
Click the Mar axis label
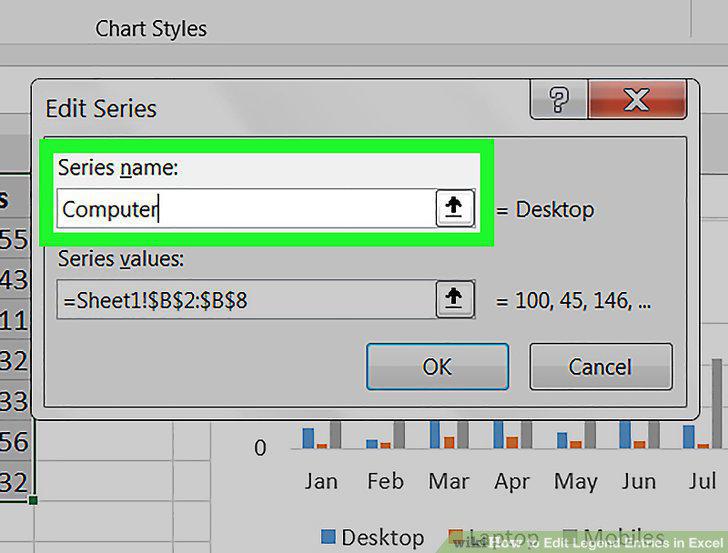click(448, 481)
